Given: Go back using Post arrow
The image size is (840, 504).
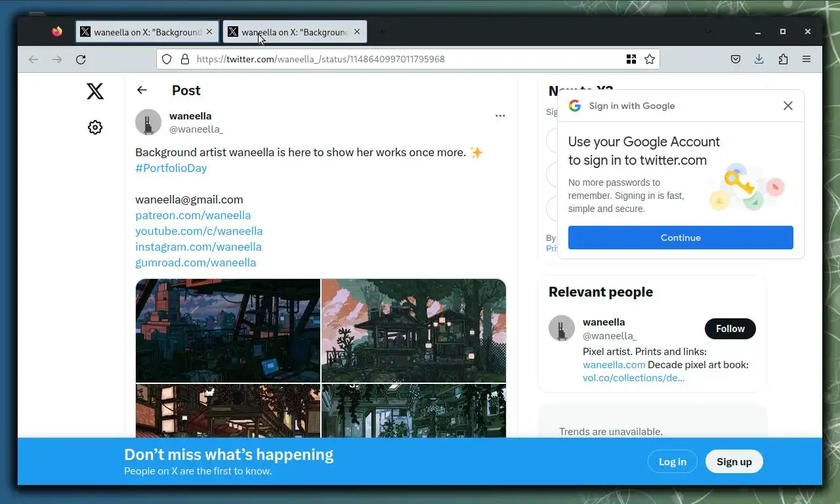Looking at the screenshot, I should click(142, 90).
